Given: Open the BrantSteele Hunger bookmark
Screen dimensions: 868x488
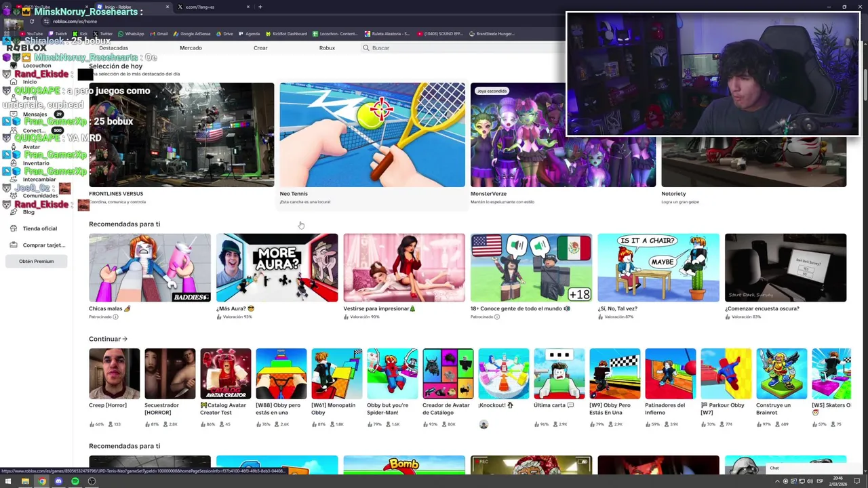Looking at the screenshot, I should pos(492,34).
